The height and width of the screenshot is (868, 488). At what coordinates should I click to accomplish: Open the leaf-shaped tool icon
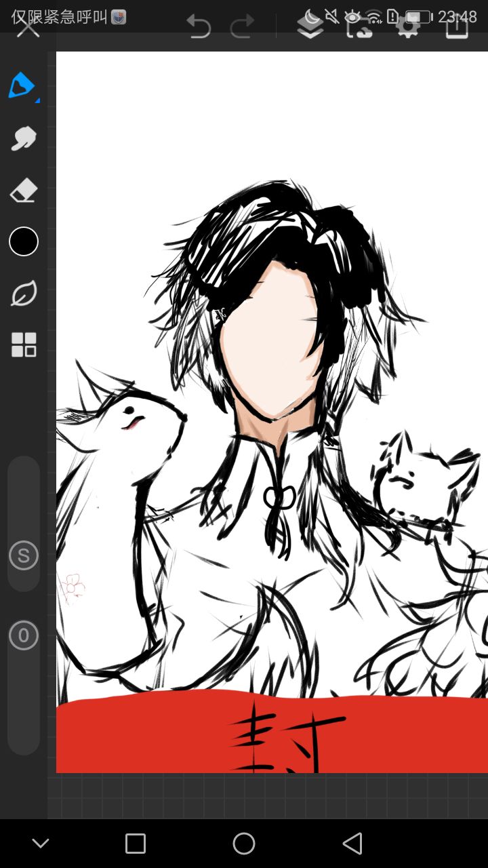[23, 294]
